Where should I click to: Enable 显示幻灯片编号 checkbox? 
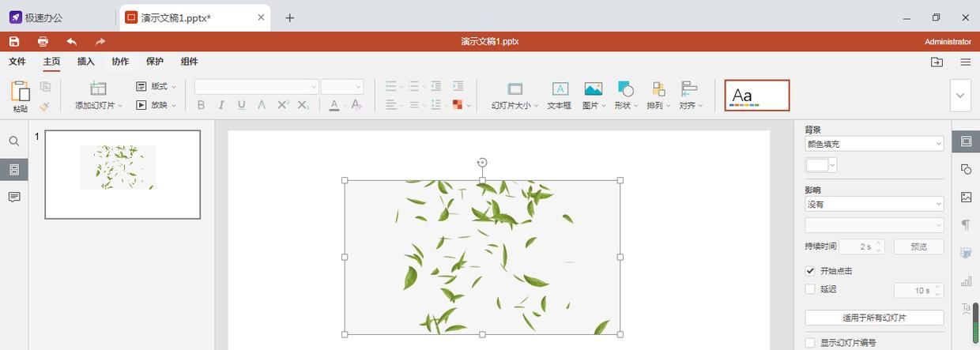point(810,343)
